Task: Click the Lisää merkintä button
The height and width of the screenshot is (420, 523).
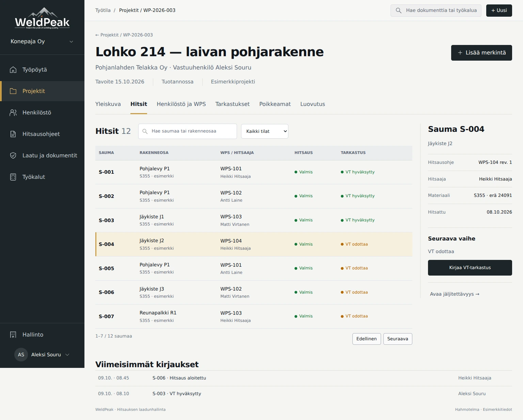Action: click(x=481, y=53)
